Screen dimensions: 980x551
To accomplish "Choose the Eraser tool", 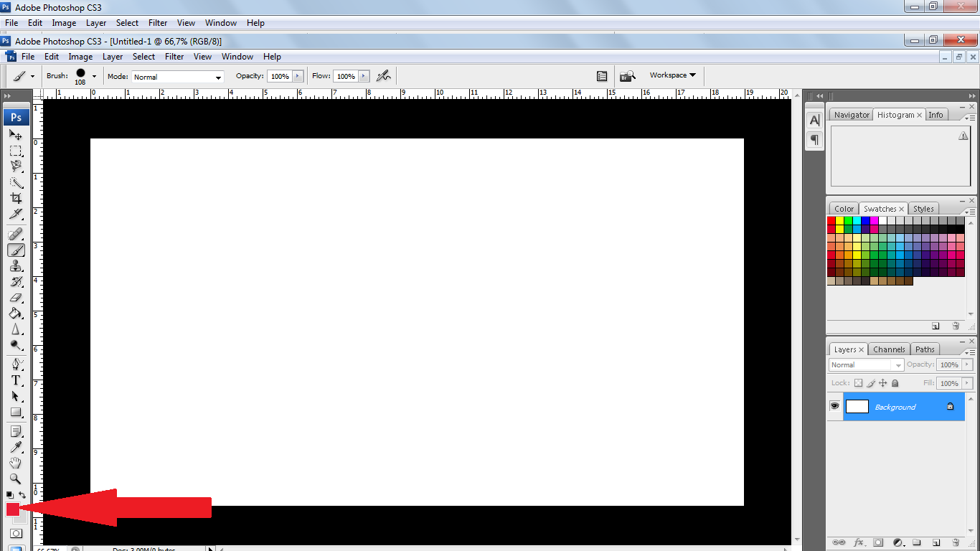I will tap(16, 297).
